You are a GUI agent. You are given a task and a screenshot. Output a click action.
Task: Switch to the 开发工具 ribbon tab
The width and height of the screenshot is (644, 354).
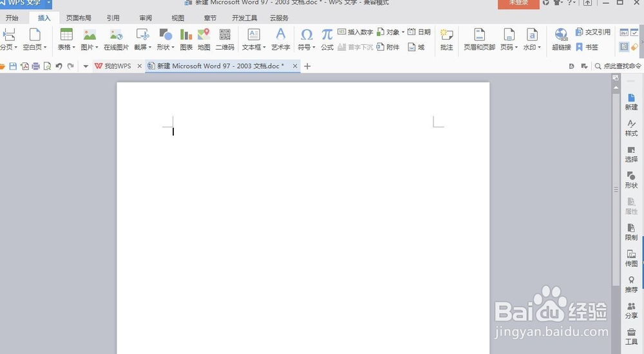(x=244, y=18)
